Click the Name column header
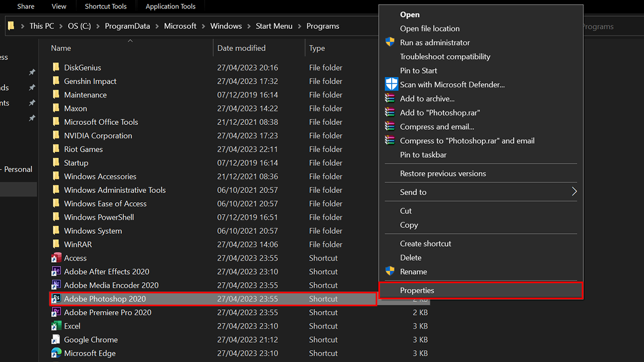This screenshot has height=362, width=644. coord(61,48)
